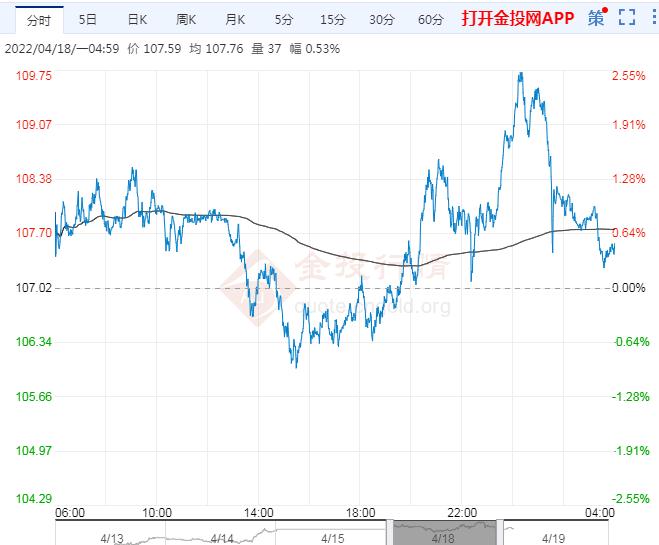Open the 日K chart tab

(x=137, y=19)
